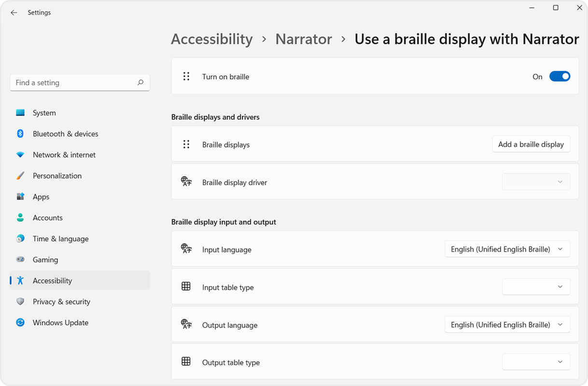Click the Personalization brush icon
Viewport: 588px width, 386px height.
[20, 175]
